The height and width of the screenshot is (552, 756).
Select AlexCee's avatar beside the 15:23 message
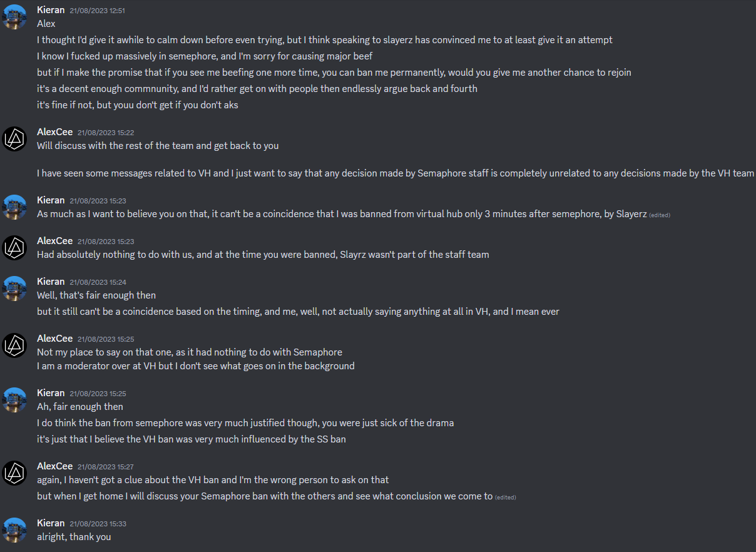14,247
